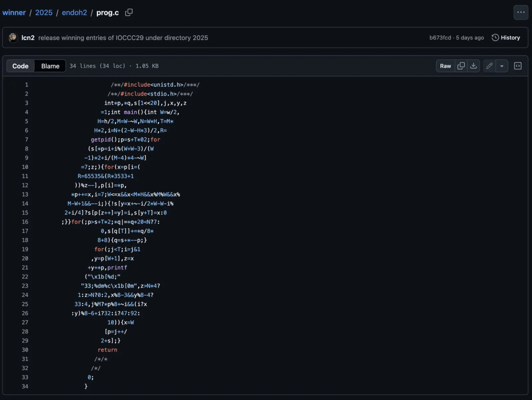Open the commit message about IOCCC29
This screenshot has height=400, width=532.
tap(123, 38)
